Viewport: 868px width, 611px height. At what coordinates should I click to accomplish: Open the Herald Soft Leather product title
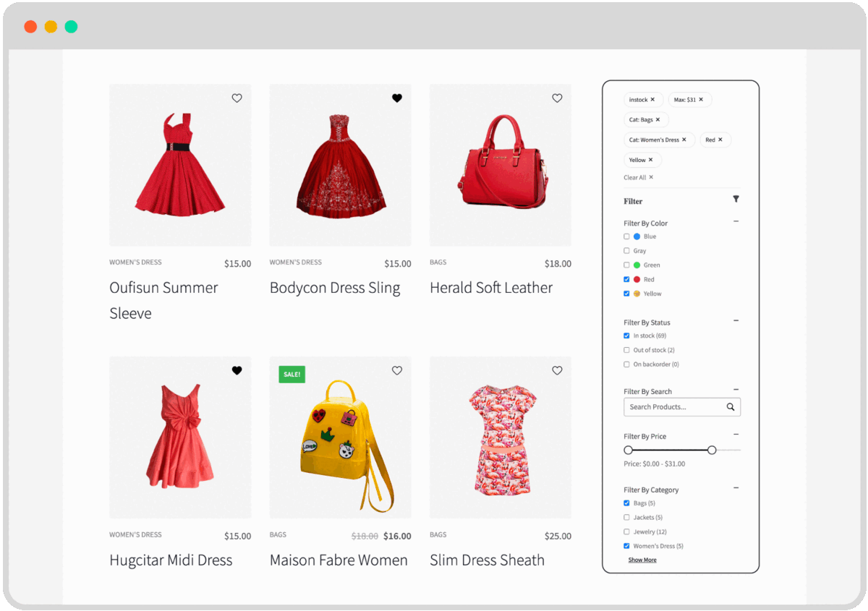(x=491, y=288)
